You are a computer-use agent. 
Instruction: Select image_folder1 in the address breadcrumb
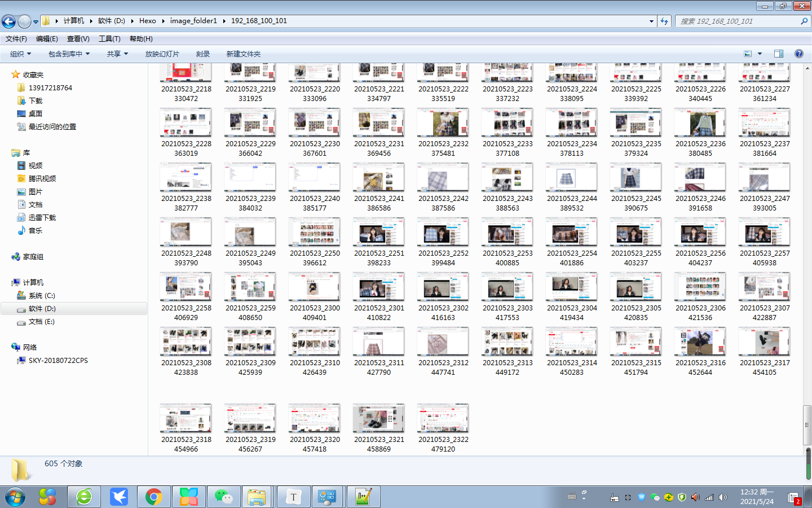[x=193, y=21]
